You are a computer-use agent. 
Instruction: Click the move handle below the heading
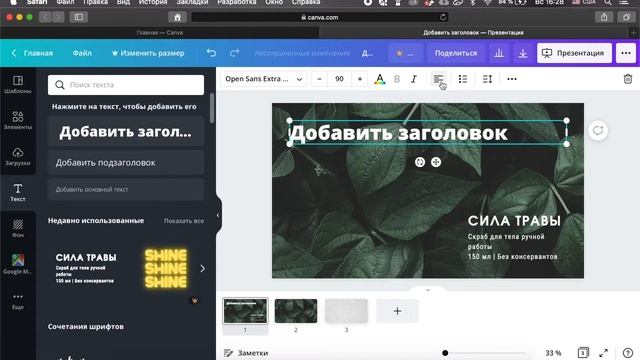coord(436,162)
